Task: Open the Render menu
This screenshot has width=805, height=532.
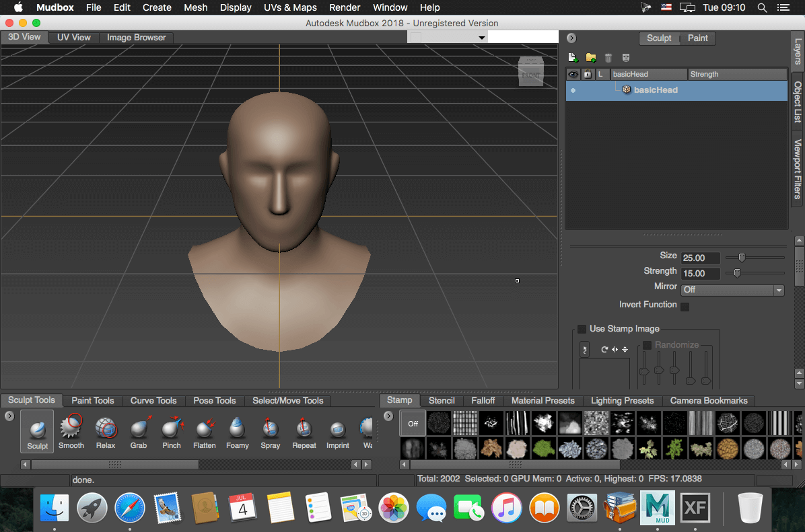Action: 345,7
